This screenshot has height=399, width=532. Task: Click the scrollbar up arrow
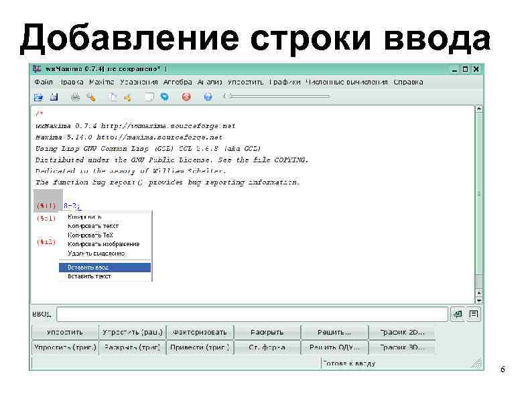click(478, 109)
